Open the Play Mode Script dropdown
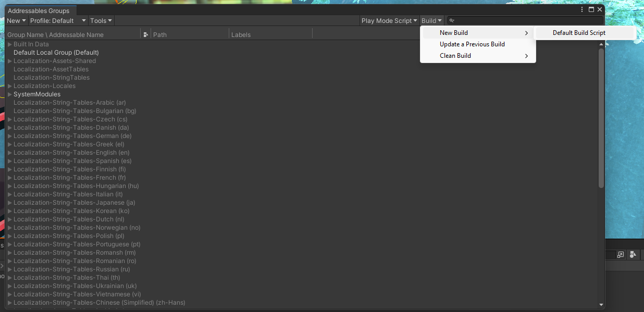Viewport: 644px width, 312px height. tap(389, 20)
